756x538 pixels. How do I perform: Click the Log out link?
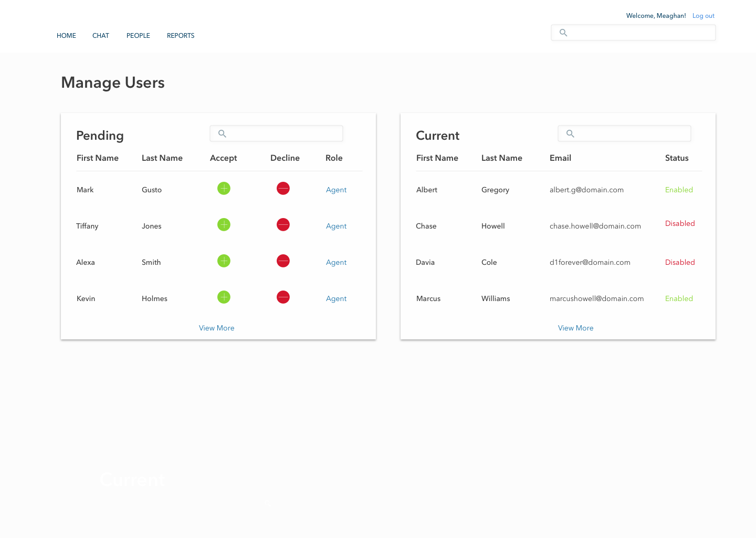point(703,16)
